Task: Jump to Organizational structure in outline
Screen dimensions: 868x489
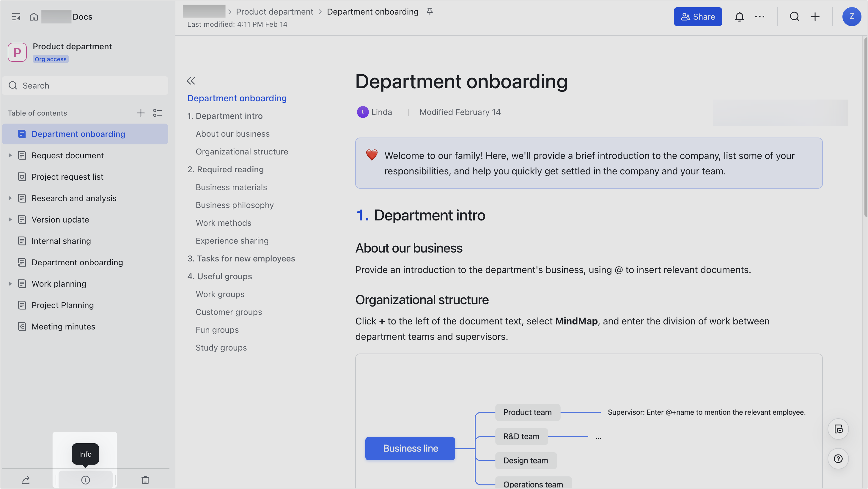Action: click(242, 152)
